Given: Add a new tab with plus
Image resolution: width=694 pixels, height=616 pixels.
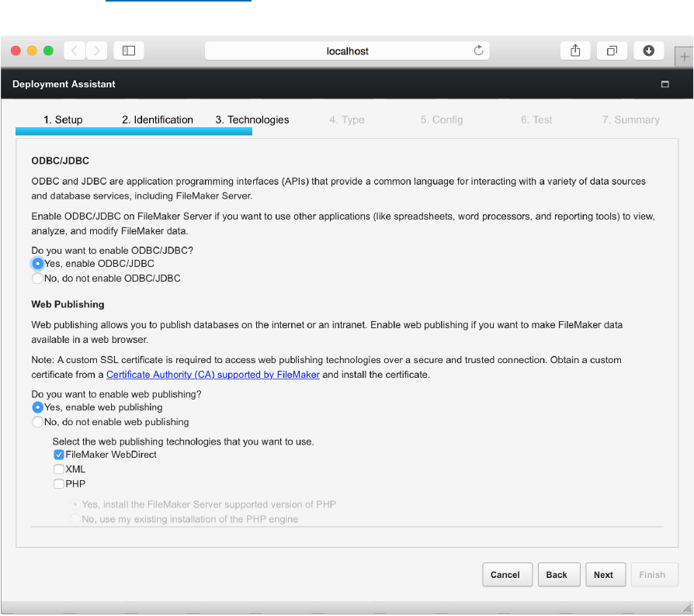Looking at the screenshot, I should coord(684,57).
